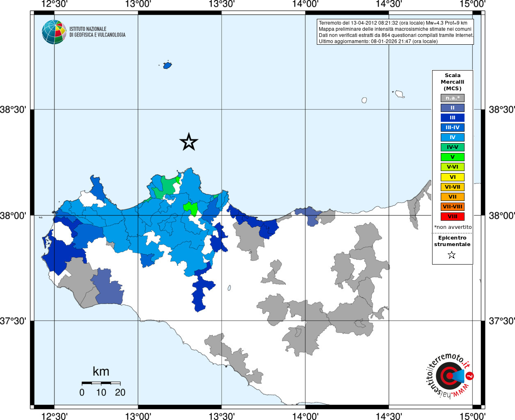Click the 'Ultimo aggiornamento' line
The width and height of the screenshot is (515, 420).
pos(378,41)
